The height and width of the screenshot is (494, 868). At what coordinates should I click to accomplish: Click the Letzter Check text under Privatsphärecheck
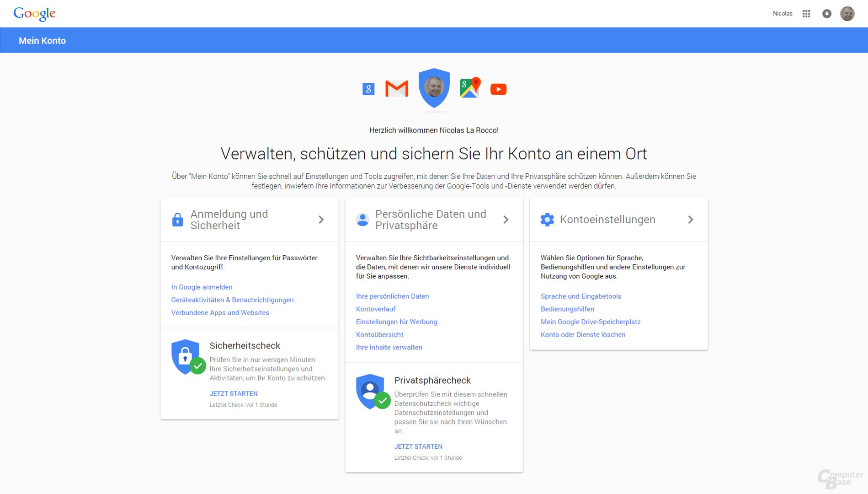click(428, 458)
